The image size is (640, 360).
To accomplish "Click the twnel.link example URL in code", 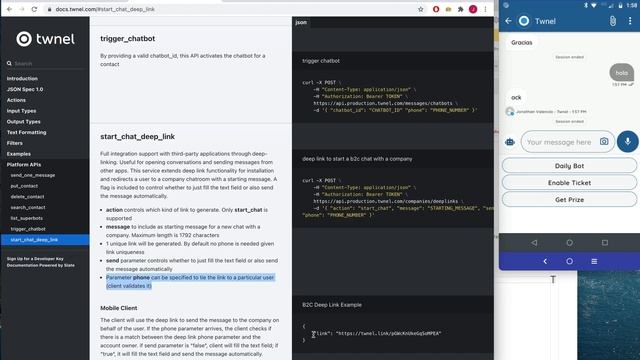I will coord(388,333).
